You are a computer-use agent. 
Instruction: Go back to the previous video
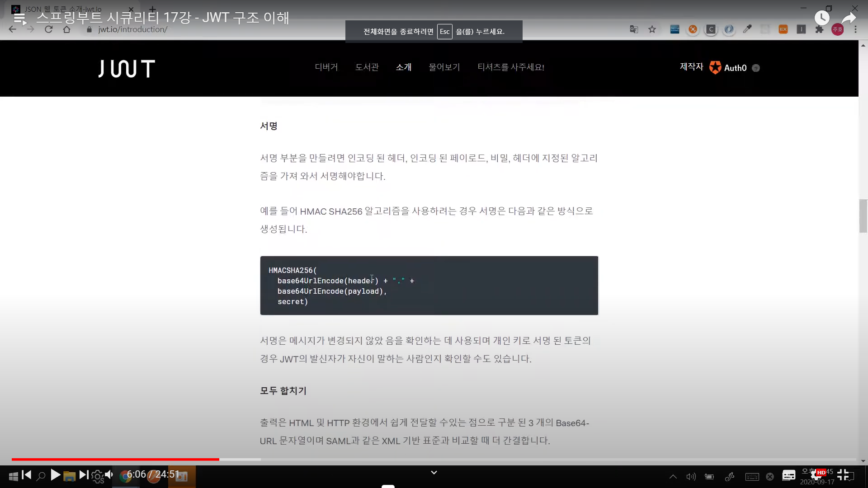tap(27, 475)
